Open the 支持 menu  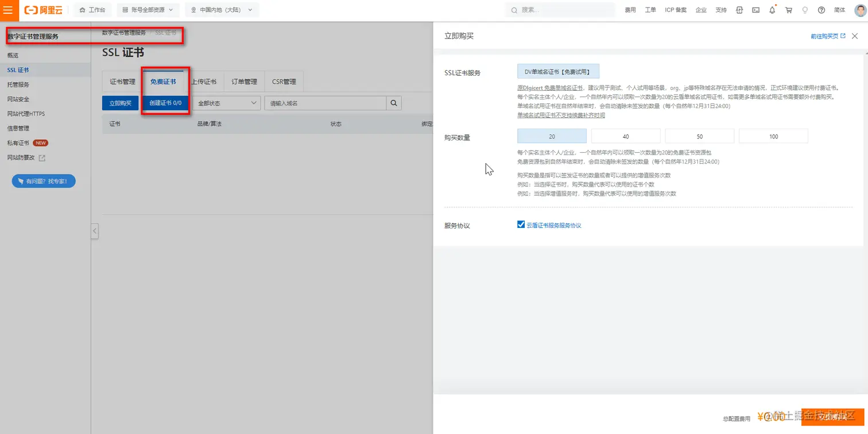(721, 10)
